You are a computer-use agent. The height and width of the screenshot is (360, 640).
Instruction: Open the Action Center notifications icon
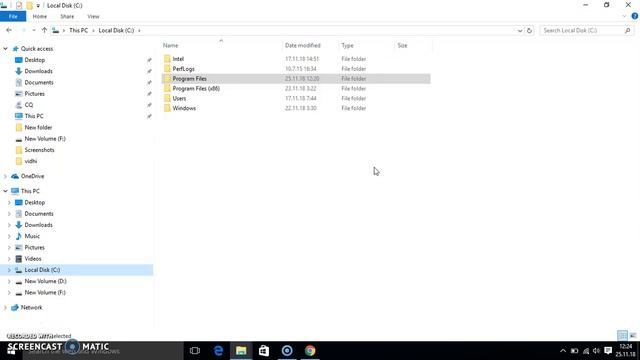tap(608, 351)
